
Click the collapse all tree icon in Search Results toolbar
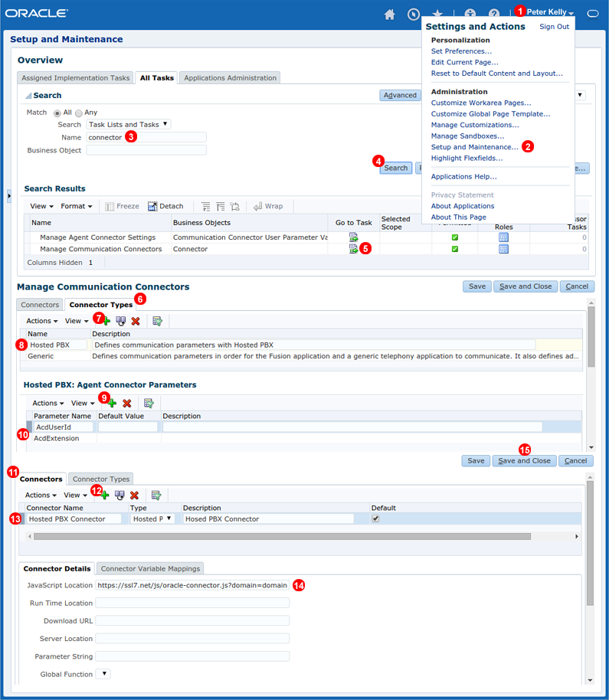click(x=220, y=206)
